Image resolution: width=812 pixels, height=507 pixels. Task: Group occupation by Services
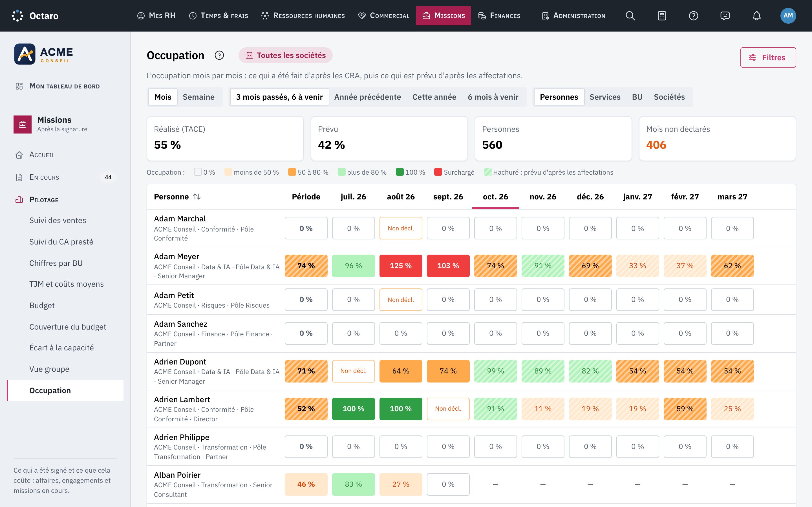click(x=605, y=97)
